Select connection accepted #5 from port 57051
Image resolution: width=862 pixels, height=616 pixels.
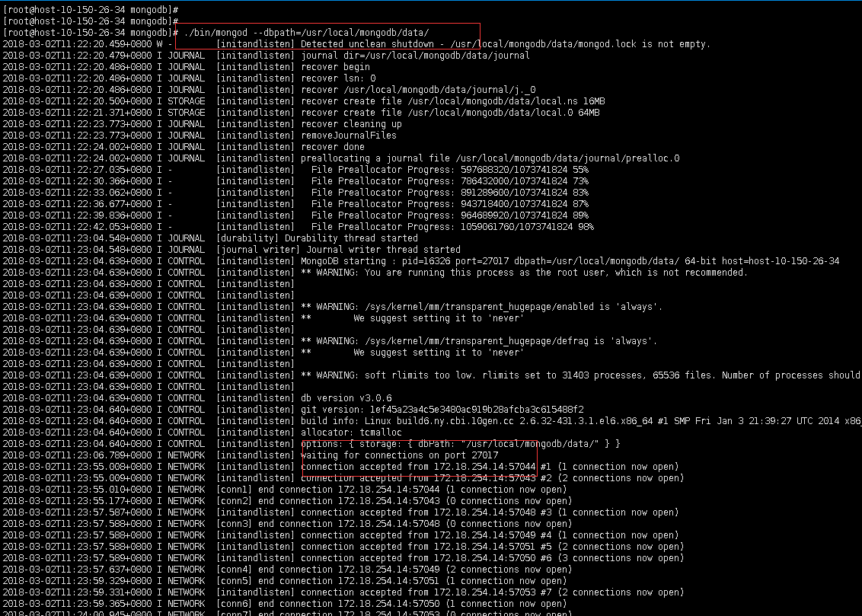coord(343,547)
